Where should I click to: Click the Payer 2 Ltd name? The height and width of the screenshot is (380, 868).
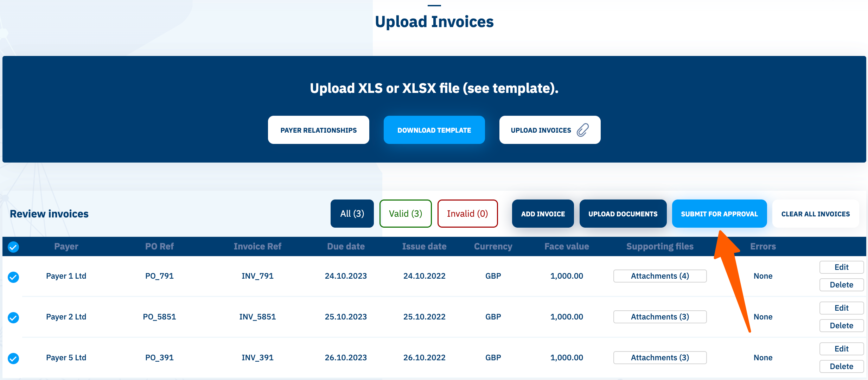(x=66, y=317)
